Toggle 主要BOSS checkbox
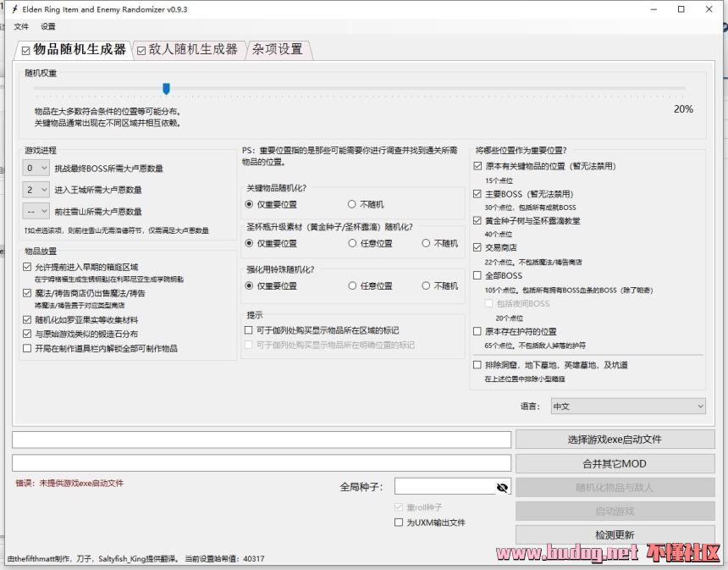Viewport: 728px width, 570px height. (477, 194)
